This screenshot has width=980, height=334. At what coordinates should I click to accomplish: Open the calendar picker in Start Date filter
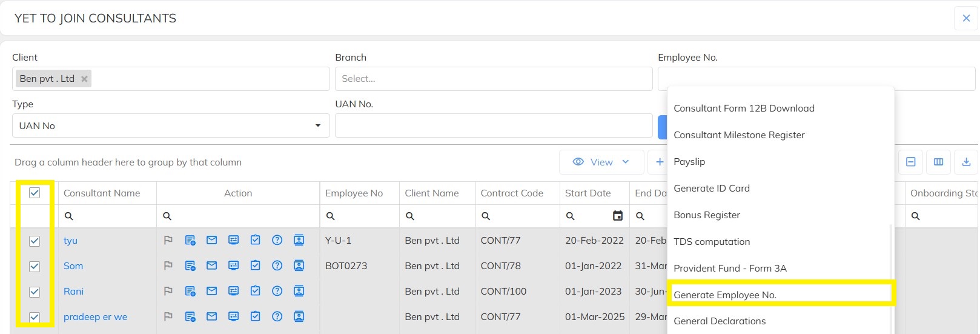pos(617,216)
